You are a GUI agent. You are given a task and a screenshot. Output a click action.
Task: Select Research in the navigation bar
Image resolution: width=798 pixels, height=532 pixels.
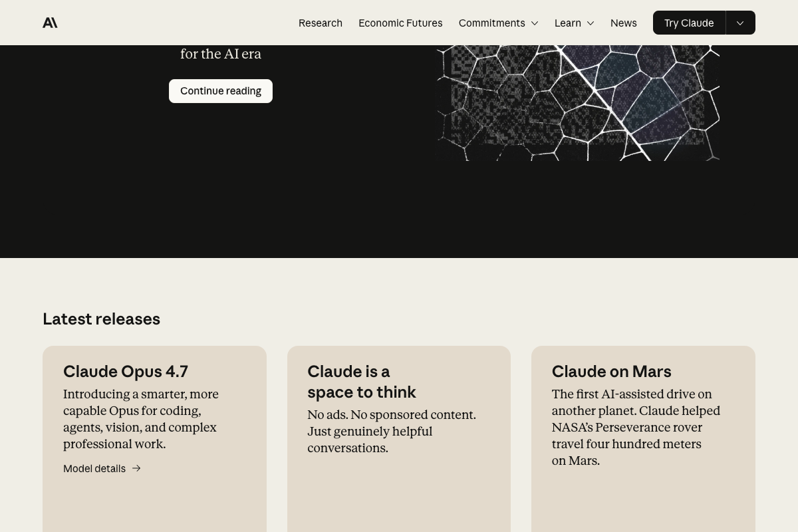click(x=321, y=23)
